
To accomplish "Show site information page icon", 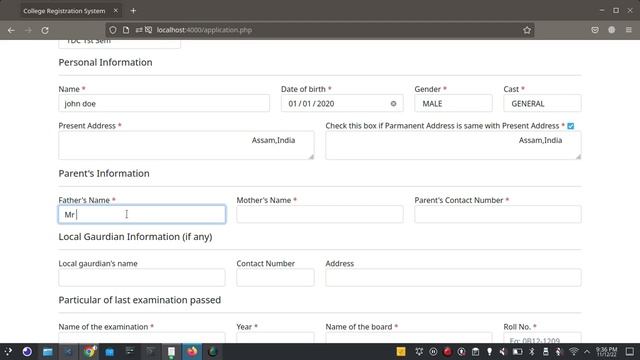I will pyautogui.click(x=126, y=30).
